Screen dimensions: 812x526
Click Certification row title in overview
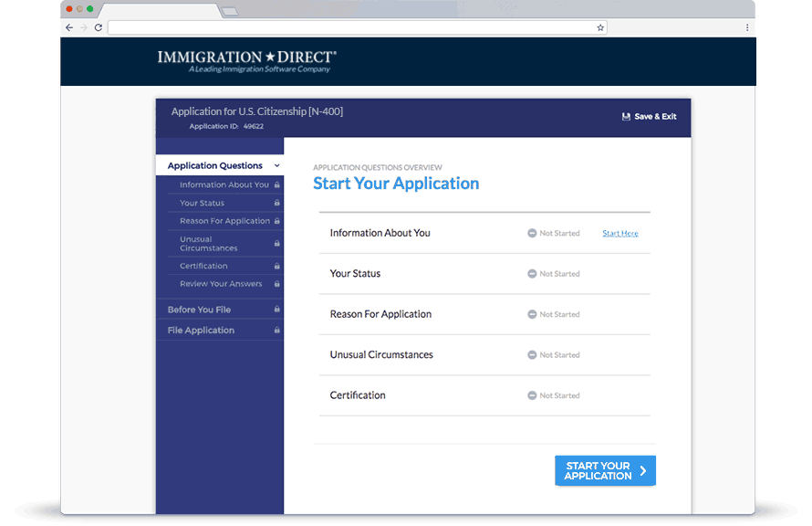358,395
